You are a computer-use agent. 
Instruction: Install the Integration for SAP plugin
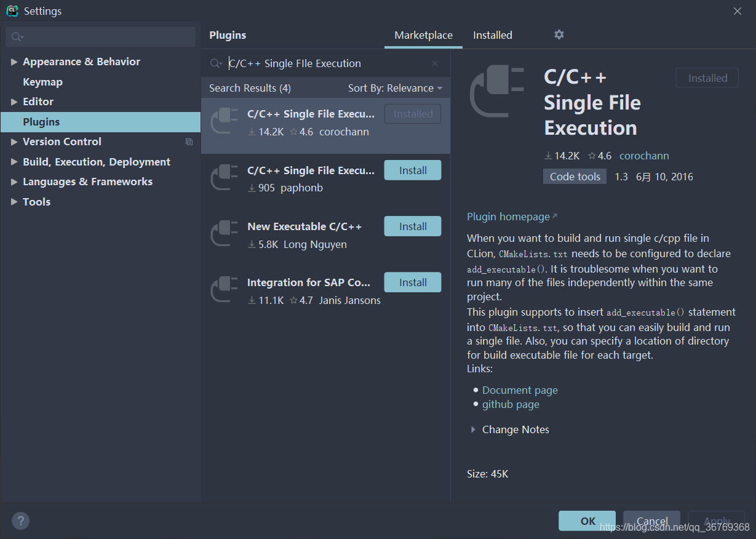(413, 282)
